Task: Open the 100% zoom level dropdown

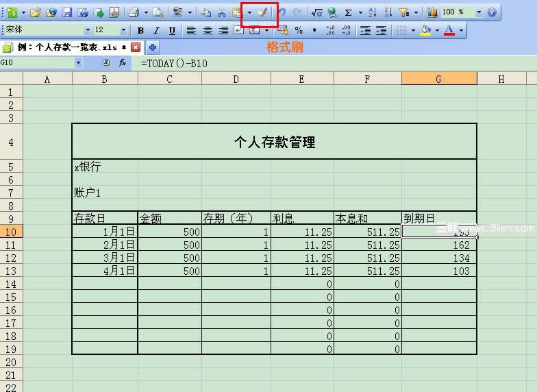Action: click(x=479, y=13)
